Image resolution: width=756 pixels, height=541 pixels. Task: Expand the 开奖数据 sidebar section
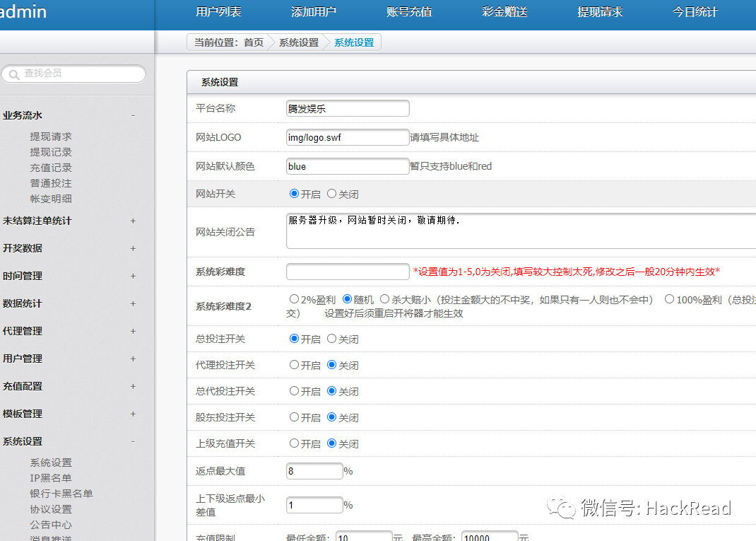point(133,248)
